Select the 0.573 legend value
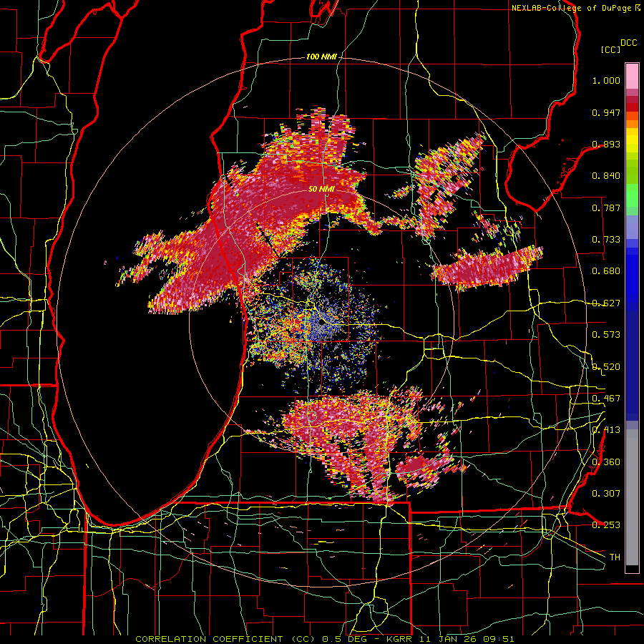This screenshot has width=644, height=644. tap(606, 335)
